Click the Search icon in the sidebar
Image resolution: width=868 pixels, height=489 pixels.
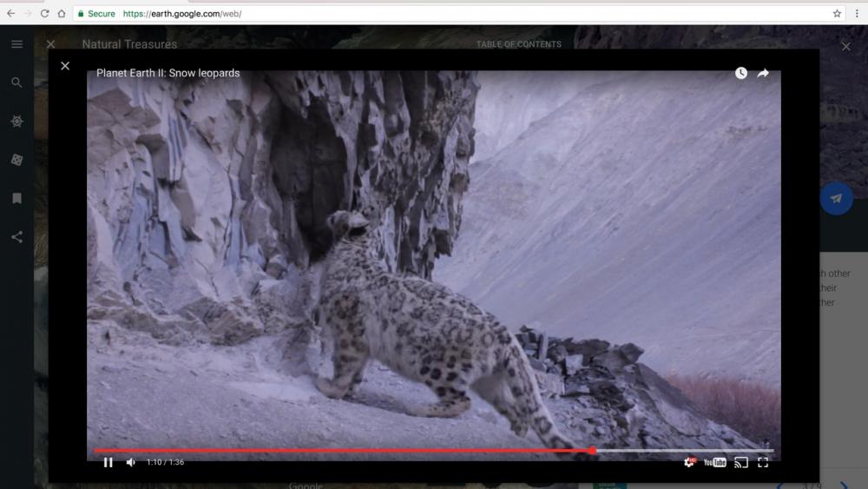[x=16, y=83]
